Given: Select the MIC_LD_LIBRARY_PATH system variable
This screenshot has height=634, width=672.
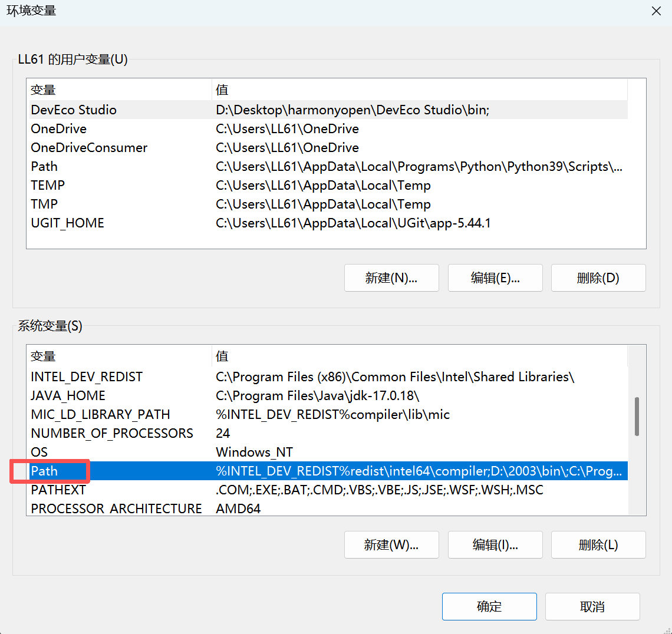Looking at the screenshot, I should (x=328, y=415).
